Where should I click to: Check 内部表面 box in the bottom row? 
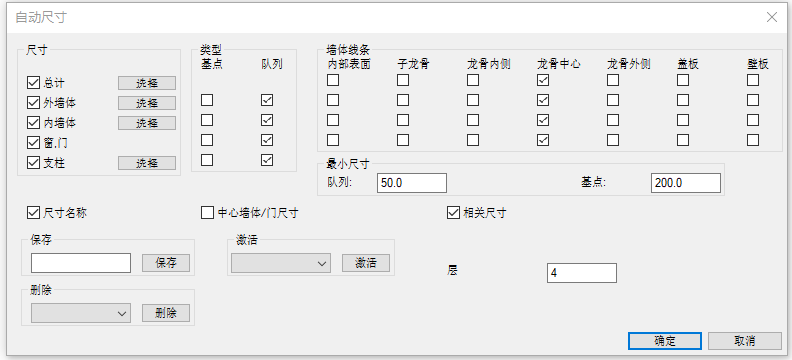click(333, 140)
